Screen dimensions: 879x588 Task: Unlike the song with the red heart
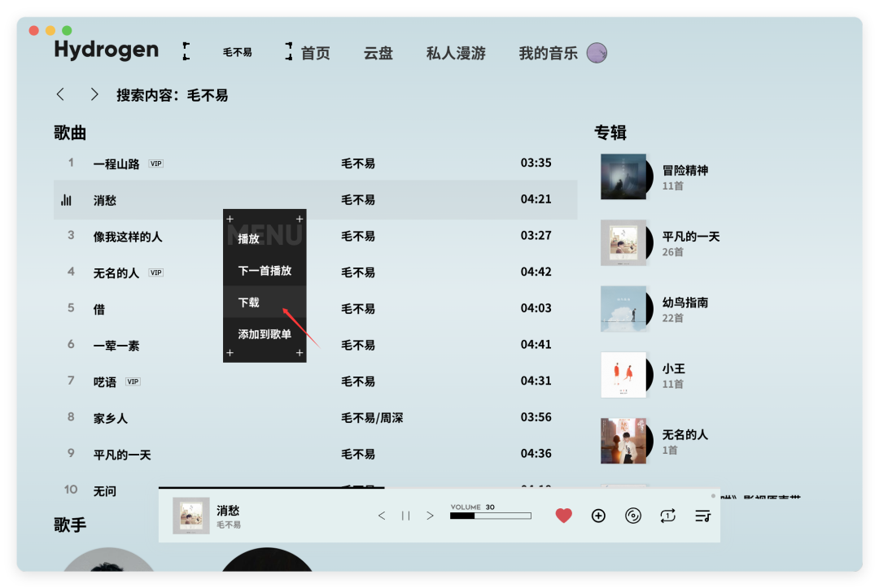click(563, 515)
